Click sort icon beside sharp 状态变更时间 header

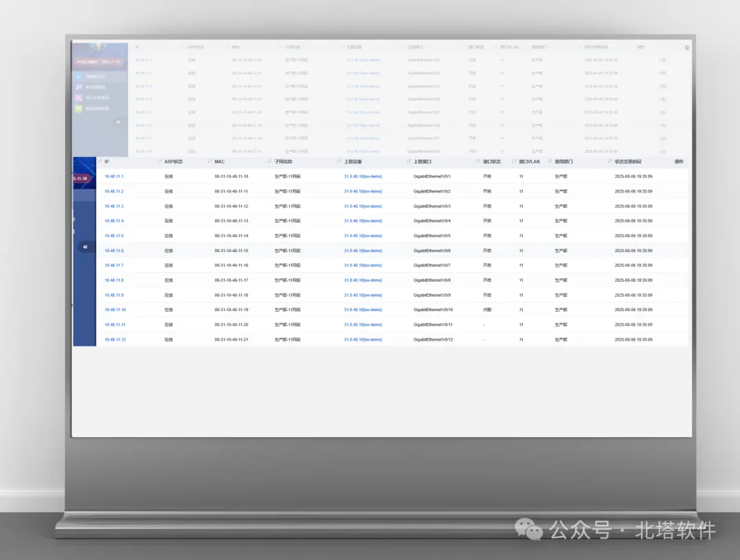[x=610, y=162]
